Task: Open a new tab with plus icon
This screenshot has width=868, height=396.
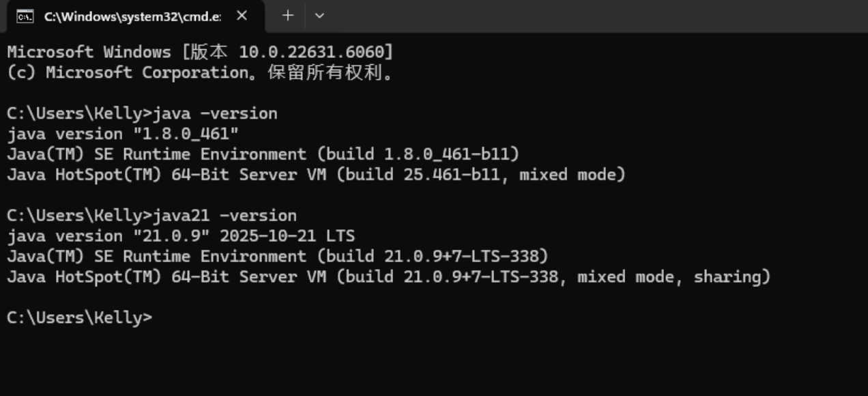Action: [x=288, y=16]
